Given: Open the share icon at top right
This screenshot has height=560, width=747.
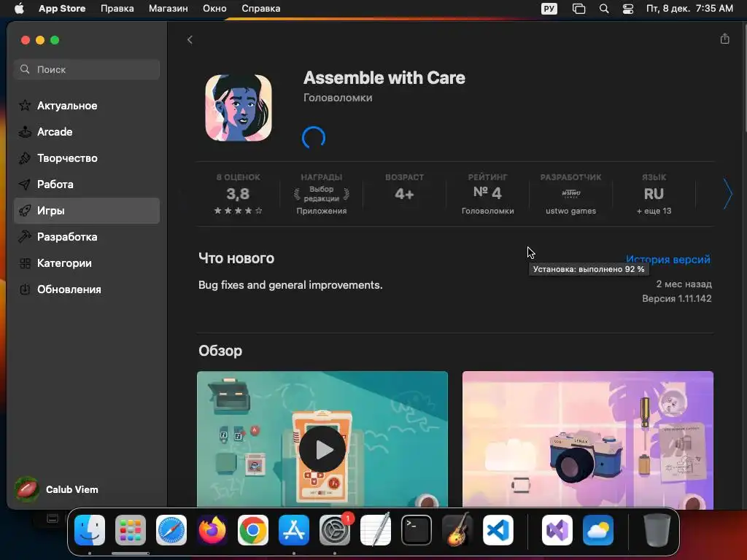Looking at the screenshot, I should click(x=724, y=39).
